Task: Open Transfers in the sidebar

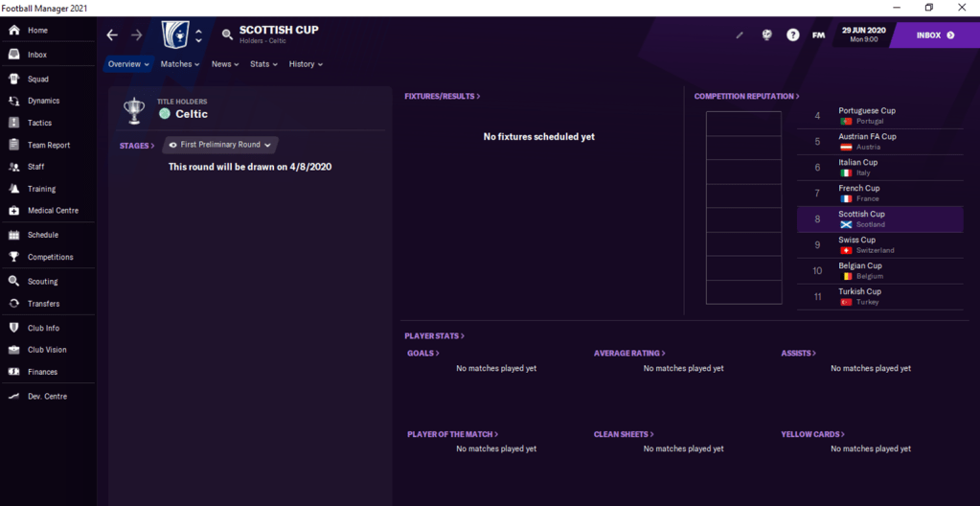Action: click(x=43, y=304)
